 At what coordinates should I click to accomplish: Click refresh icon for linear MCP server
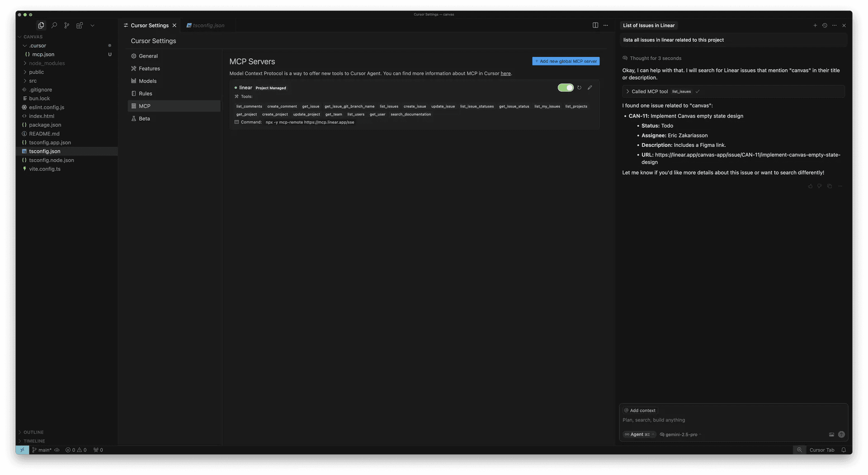click(579, 88)
